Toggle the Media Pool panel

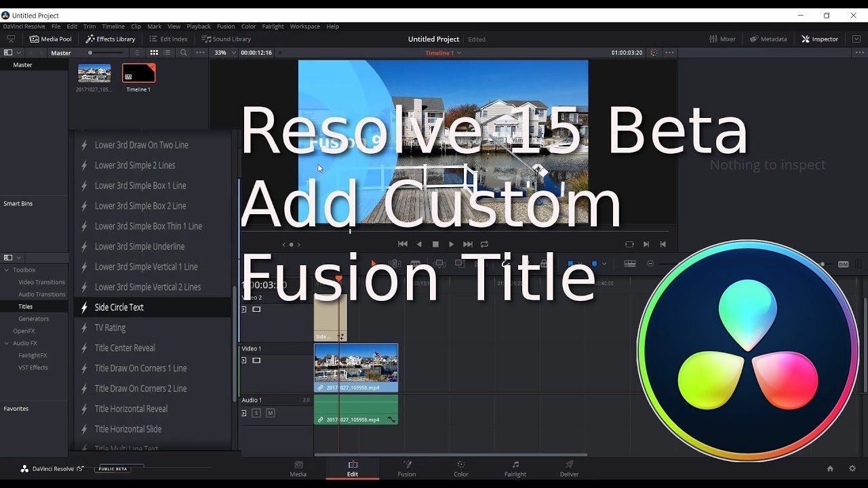(x=50, y=39)
